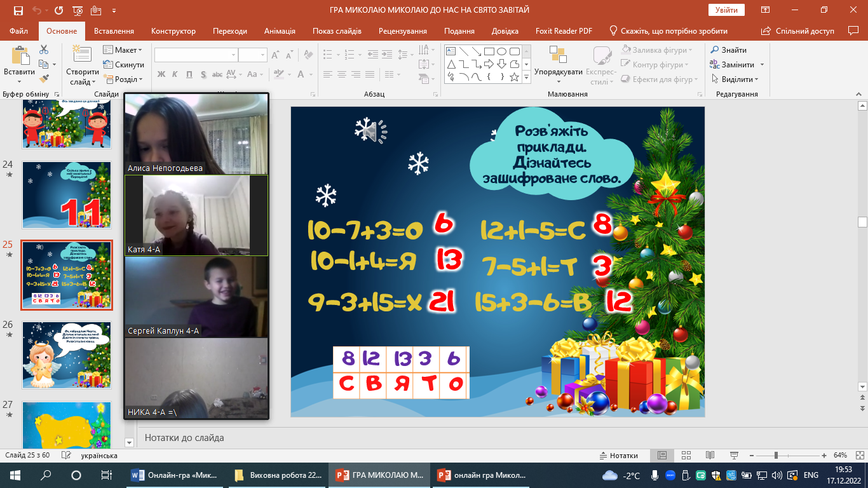This screenshot has width=868, height=488.
Task: Expand the Виділити select dropdown
Action: pyautogui.click(x=740, y=79)
